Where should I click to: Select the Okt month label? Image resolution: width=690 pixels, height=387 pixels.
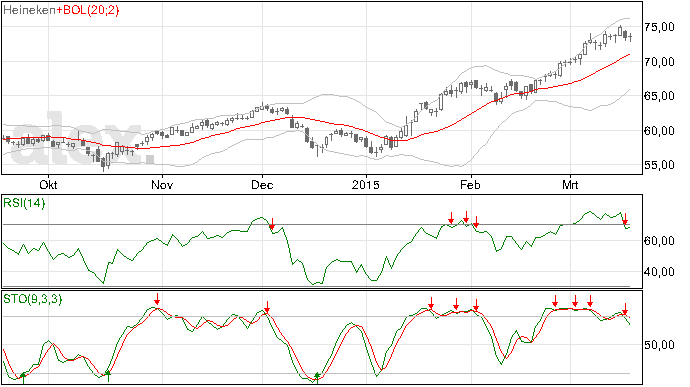click(48, 184)
